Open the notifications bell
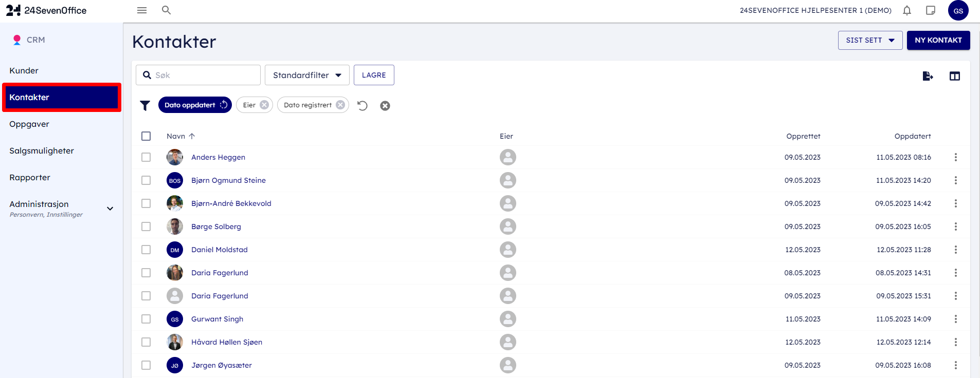This screenshot has width=980, height=378. (907, 10)
